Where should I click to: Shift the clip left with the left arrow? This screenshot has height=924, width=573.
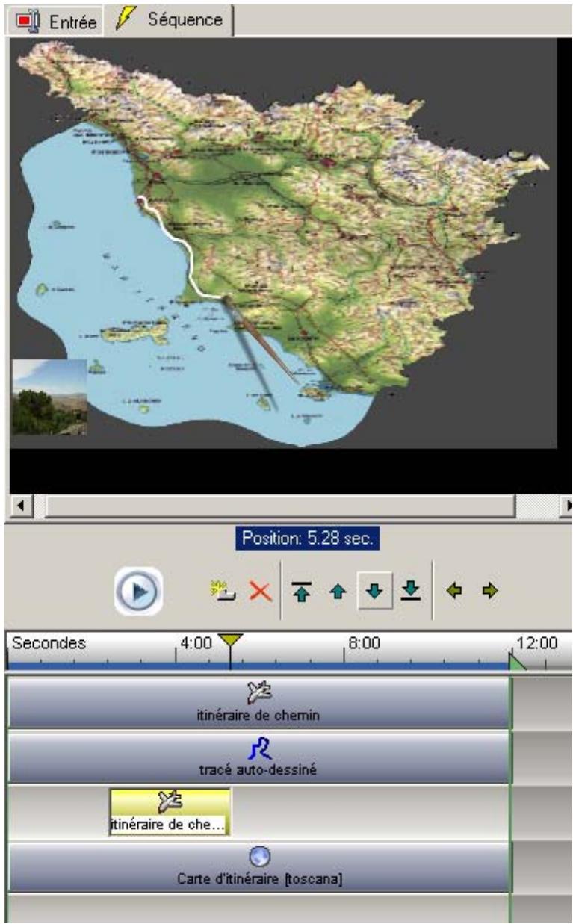453,591
